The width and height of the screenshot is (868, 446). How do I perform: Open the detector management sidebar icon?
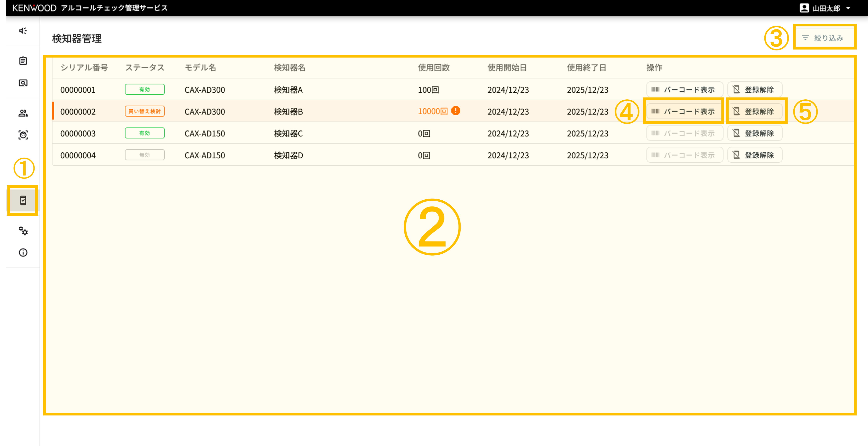23,200
